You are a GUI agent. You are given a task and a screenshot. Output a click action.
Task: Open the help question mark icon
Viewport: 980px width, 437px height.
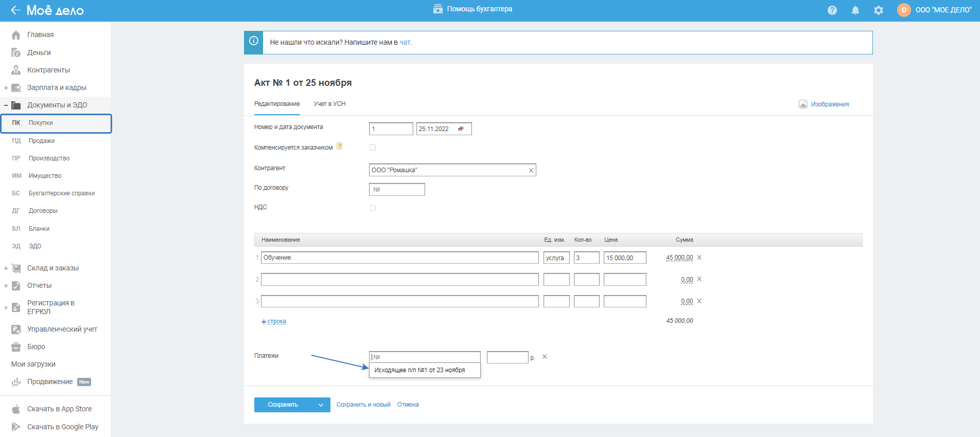coord(832,10)
